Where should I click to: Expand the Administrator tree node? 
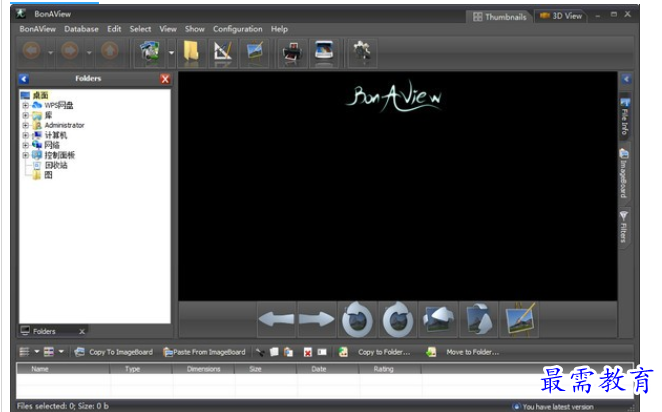26,125
